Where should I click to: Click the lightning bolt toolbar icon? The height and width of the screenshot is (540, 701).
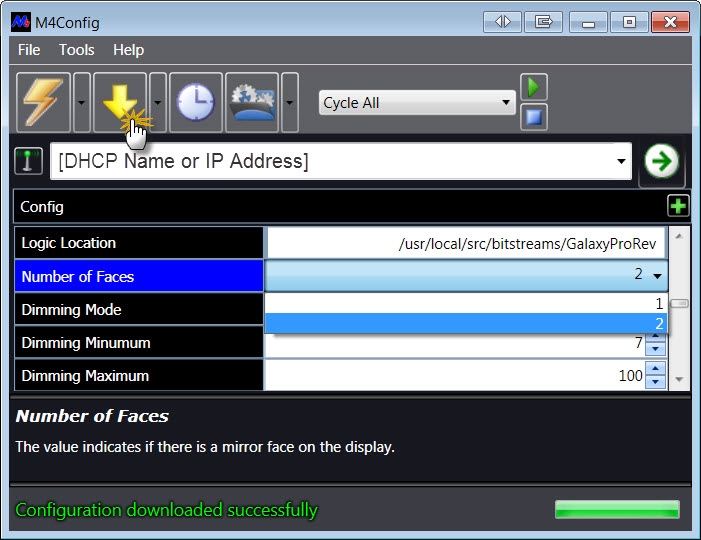click(44, 102)
